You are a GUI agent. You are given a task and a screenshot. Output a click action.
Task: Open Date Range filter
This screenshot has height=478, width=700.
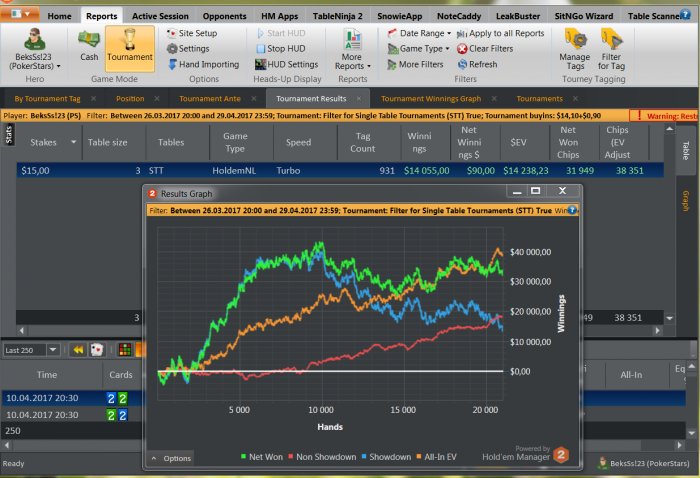click(x=419, y=33)
